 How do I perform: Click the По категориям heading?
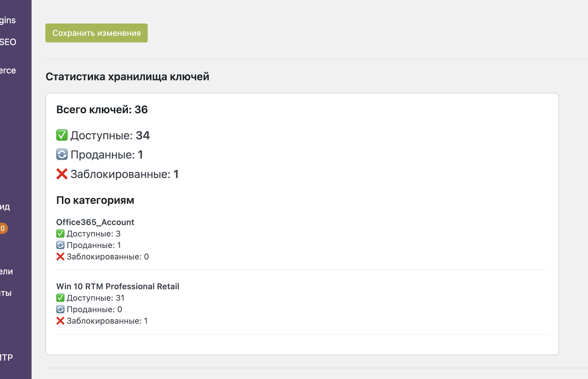coord(95,200)
